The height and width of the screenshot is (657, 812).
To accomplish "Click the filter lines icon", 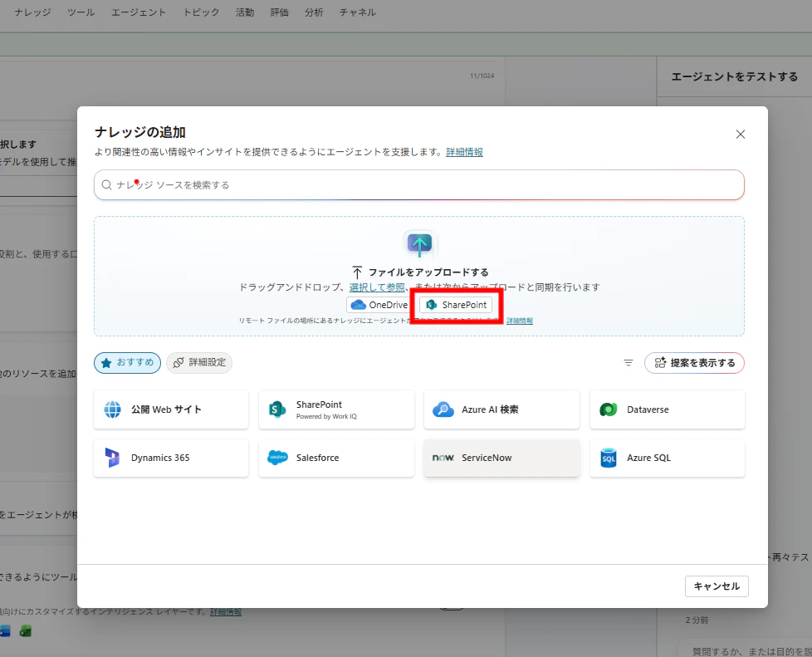I will coord(629,363).
